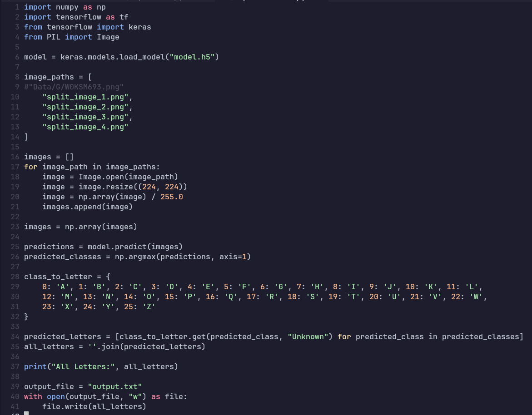Click line number 1 in the gutter
This screenshot has height=415, width=532.
(17, 7)
